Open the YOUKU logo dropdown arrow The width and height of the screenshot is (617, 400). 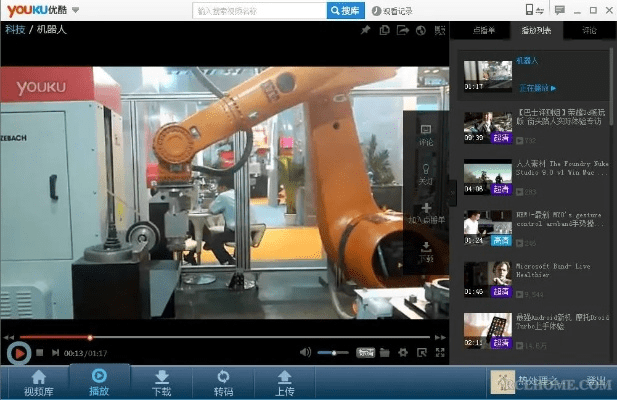(76, 10)
